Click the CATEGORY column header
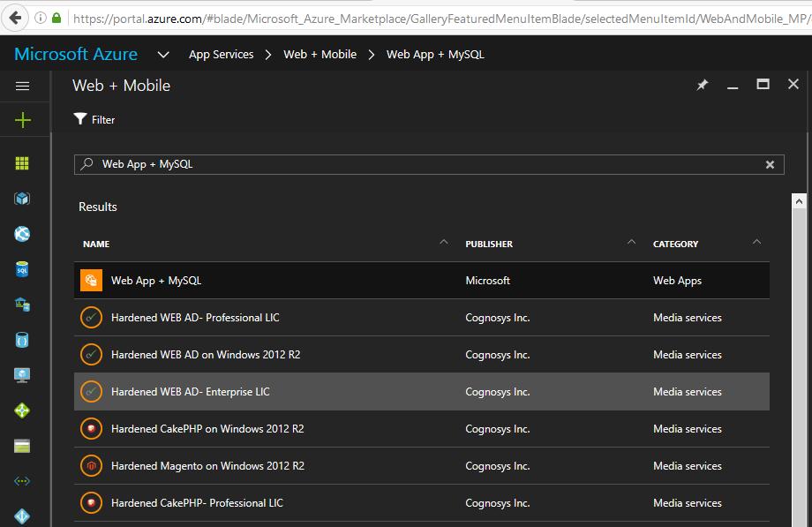Image resolution: width=812 pixels, height=527 pixels. (x=675, y=244)
